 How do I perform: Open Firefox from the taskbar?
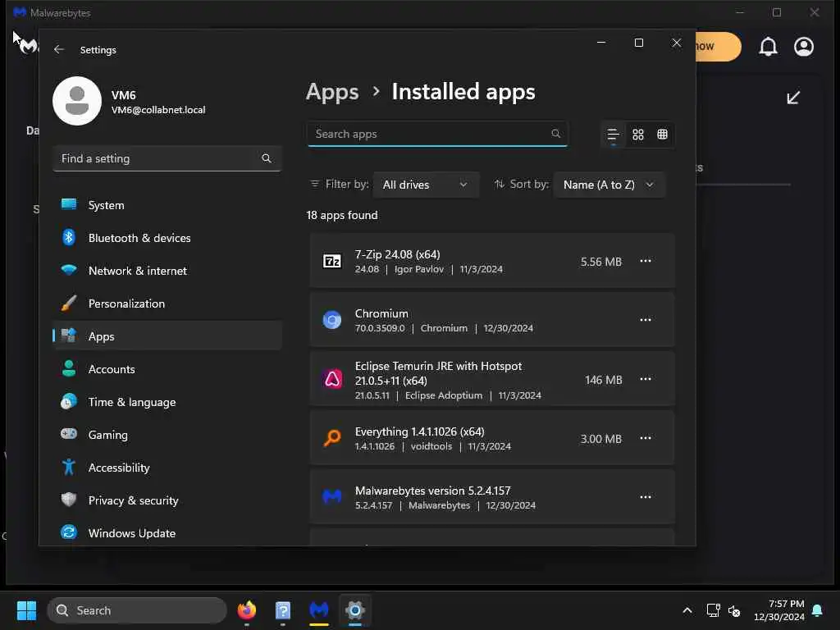247,610
